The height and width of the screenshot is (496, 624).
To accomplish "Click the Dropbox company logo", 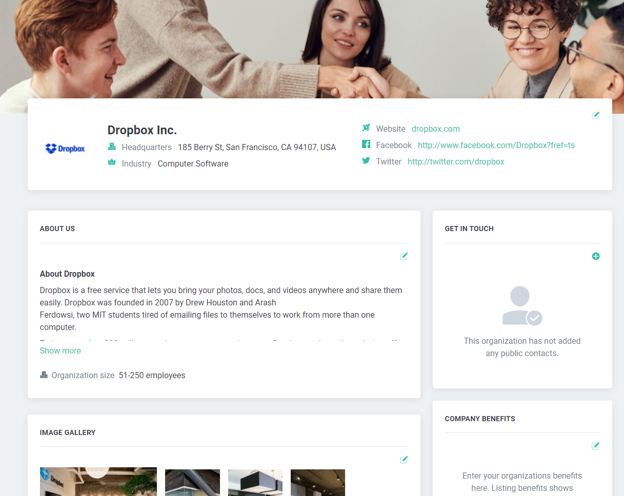I will (x=65, y=148).
